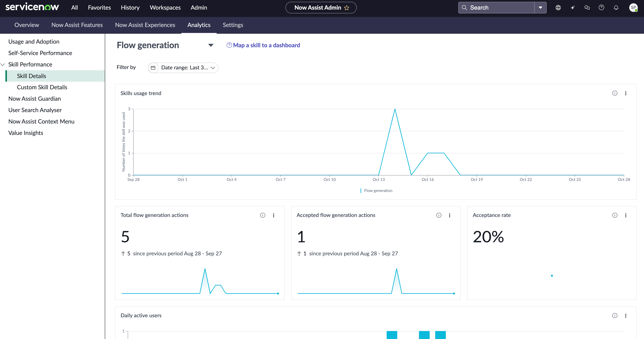Click the Total flow generation actions sparkline
The width and height of the screenshot is (644, 339).
tap(200, 281)
